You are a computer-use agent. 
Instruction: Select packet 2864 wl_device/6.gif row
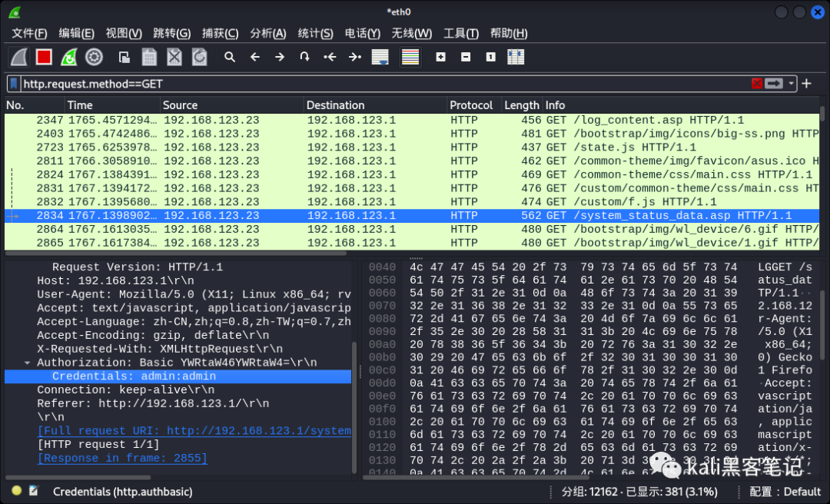412,230
